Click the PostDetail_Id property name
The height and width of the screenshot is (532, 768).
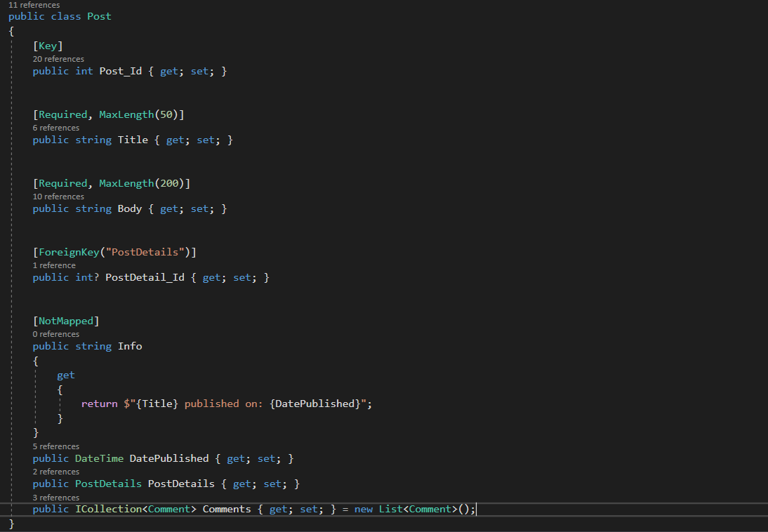[x=145, y=277]
